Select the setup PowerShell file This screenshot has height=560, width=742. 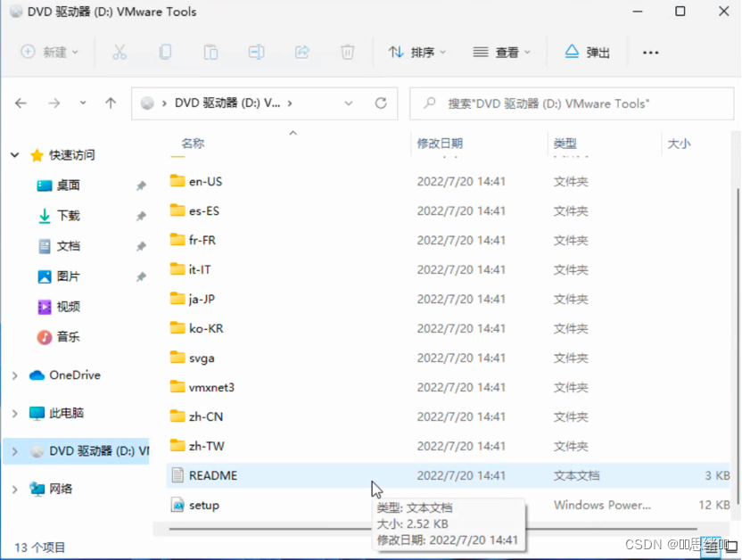(195, 505)
